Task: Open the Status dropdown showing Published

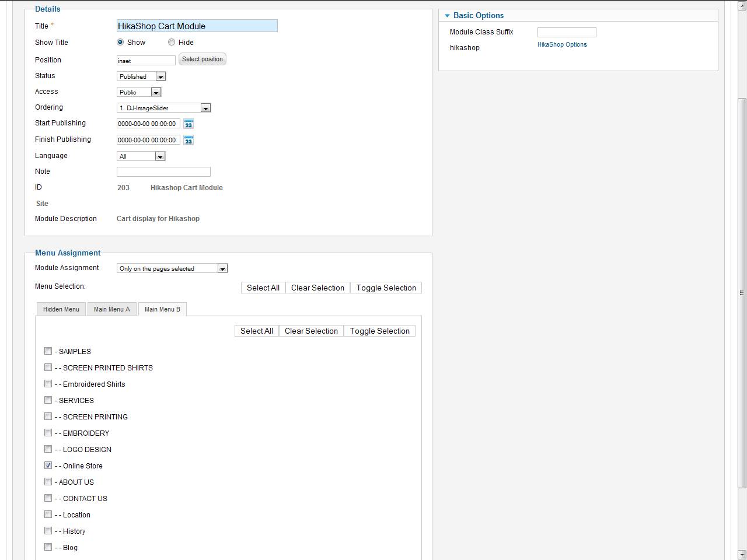Action: point(141,76)
